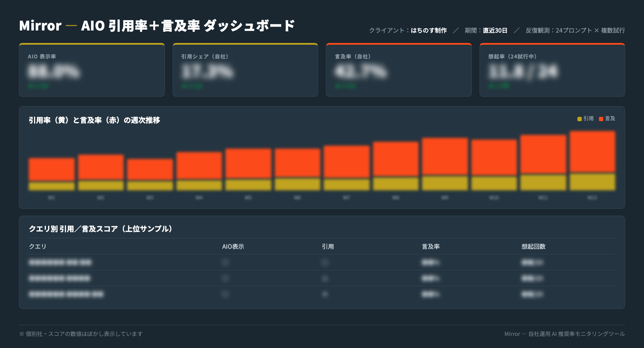Screen dimensions: 644x348
Task: Open the 想起率(24試行中) KPI card
Action: coord(552,70)
